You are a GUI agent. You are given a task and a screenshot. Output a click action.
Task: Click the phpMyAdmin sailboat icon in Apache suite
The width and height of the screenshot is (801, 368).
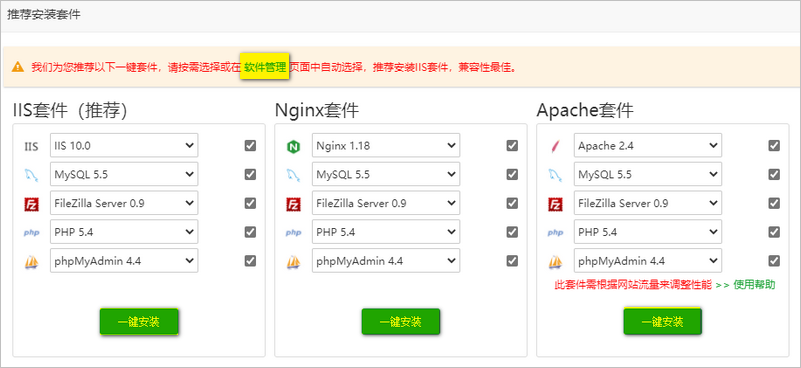[x=555, y=262]
